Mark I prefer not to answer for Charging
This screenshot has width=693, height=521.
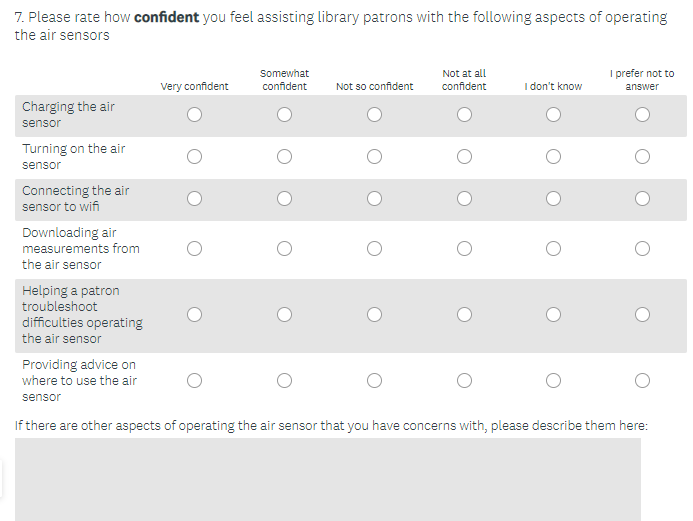point(642,115)
